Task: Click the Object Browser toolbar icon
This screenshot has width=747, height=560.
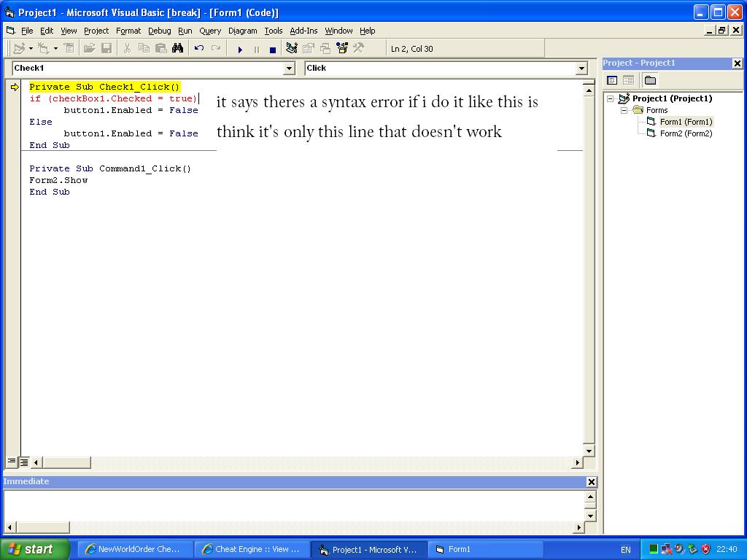Action: (x=341, y=49)
